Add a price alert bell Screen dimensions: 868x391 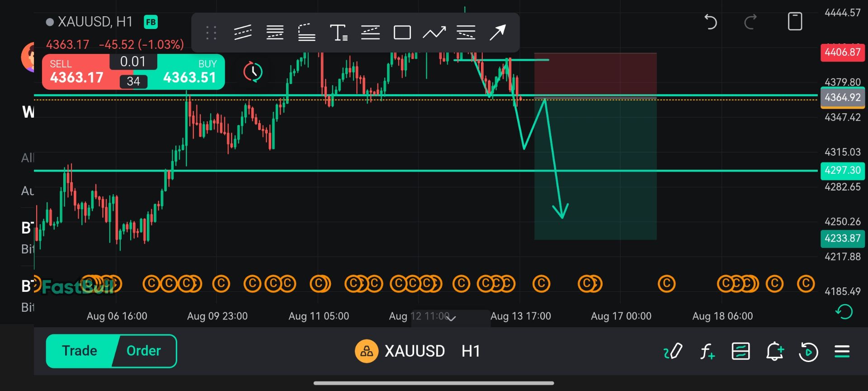(x=775, y=351)
